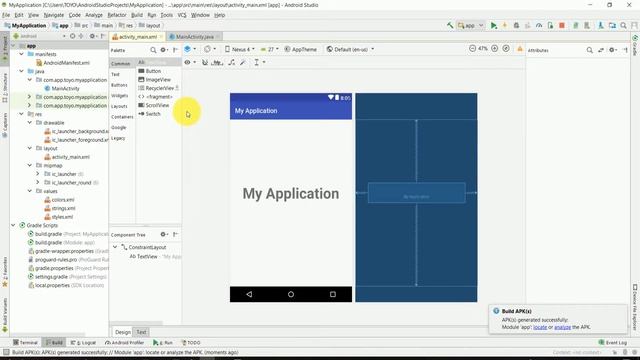This screenshot has width=640, height=360.
Task: Click Search Everywhere magnifier in main toolbar
Action: 623,25
